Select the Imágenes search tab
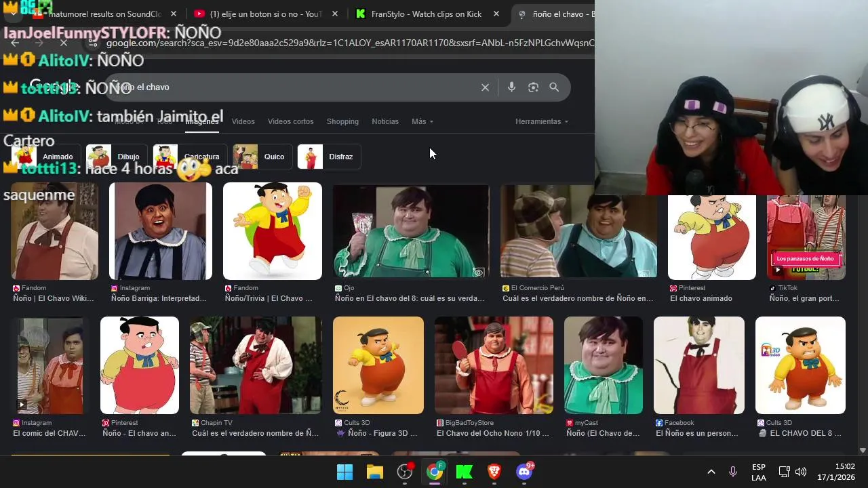Screen dimensions: 868x488 (x=202, y=121)
